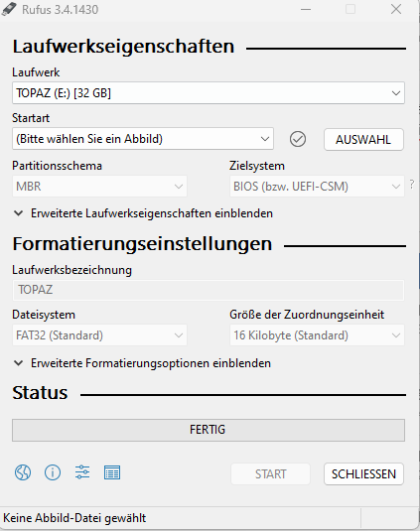Click 'Keine Abbild-Datei gewählt' status text
Screen dimensions: 420x531
(74, 518)
